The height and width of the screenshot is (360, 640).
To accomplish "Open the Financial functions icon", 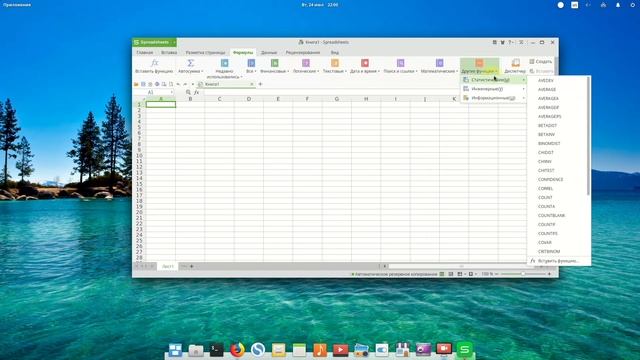I will point(275,63).
